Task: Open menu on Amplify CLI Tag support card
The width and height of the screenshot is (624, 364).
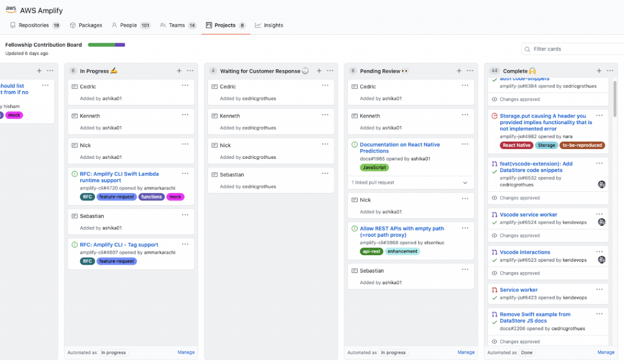Action: pyautogui.click(x=185, y=244)
